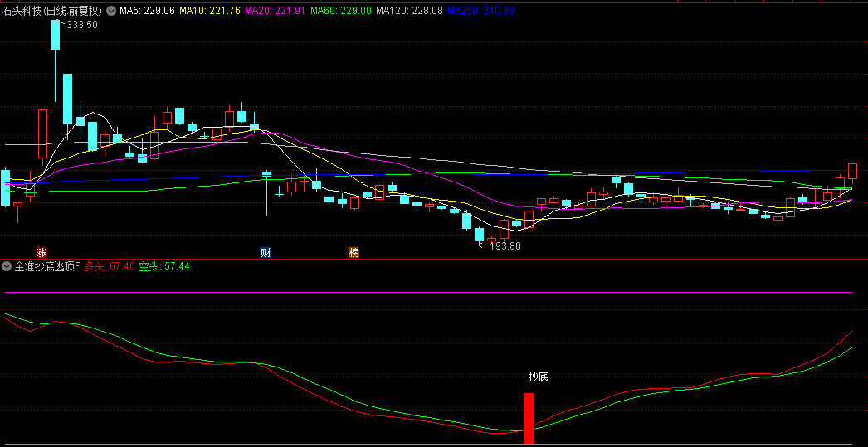Click the MA250 blue average label

click(x=480, y=11)
